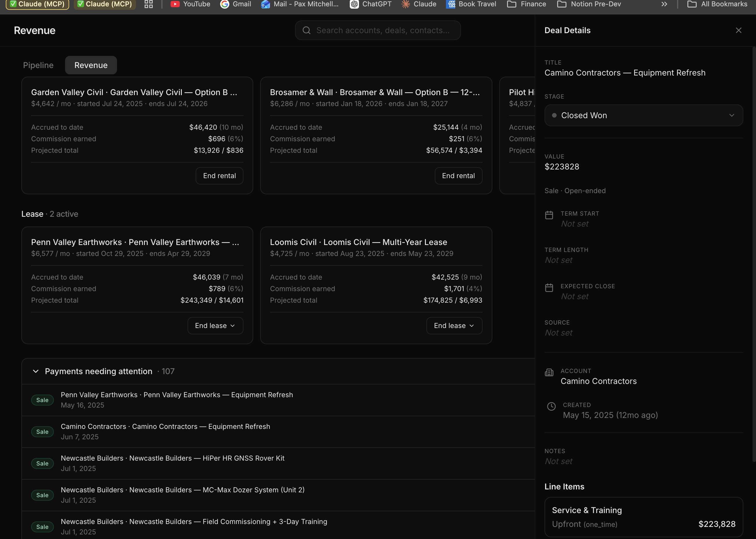Edit the Notes field
The width and height of the screenshot is (756, 539).
[559, 461]
